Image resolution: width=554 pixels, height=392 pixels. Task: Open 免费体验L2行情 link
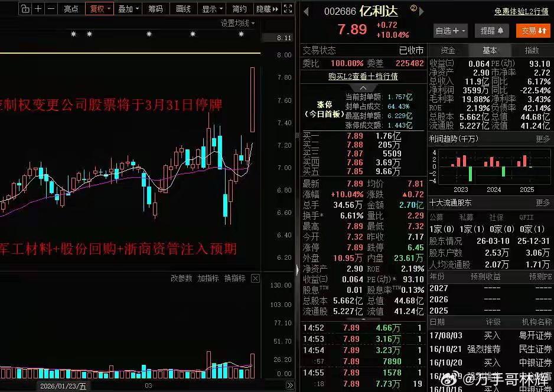(x=521, y=12)
